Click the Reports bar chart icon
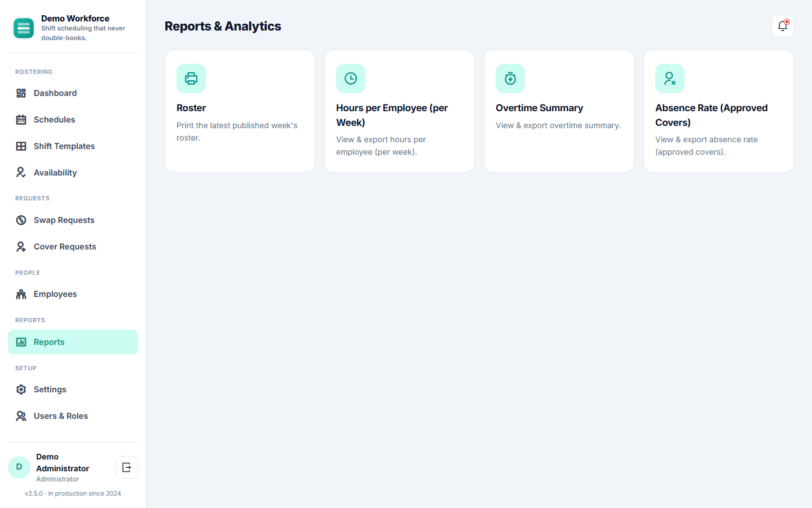Viewport: 812px width, 508px height. coord(21,342)
